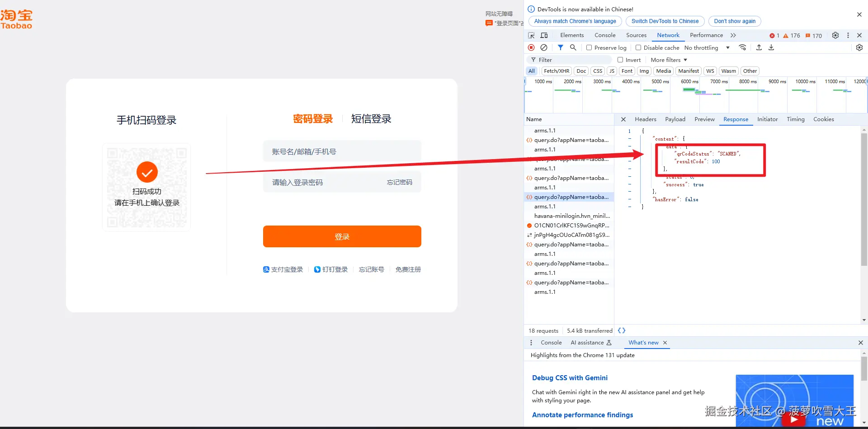Click Always match Chrome's language
868x429 pixels.
pyautogui.click(x=575, y=21)
